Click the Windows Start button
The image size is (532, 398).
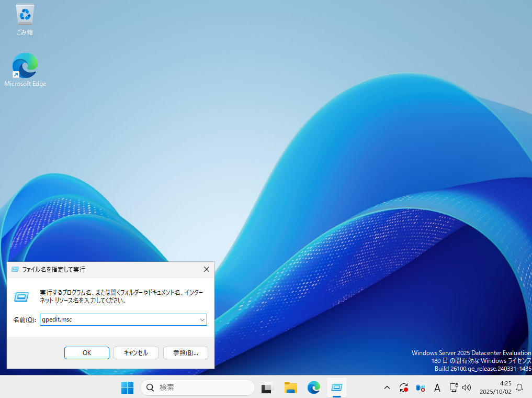(x=127, y=388)
